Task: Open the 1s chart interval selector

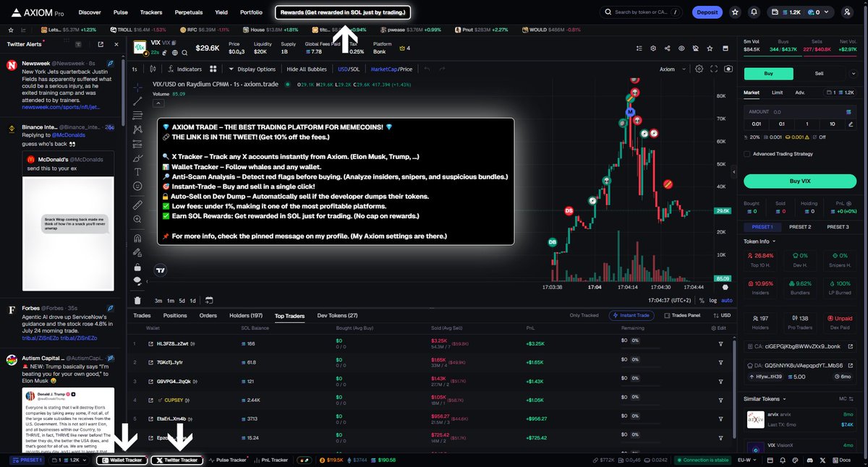Action: [x=135, y=69]
